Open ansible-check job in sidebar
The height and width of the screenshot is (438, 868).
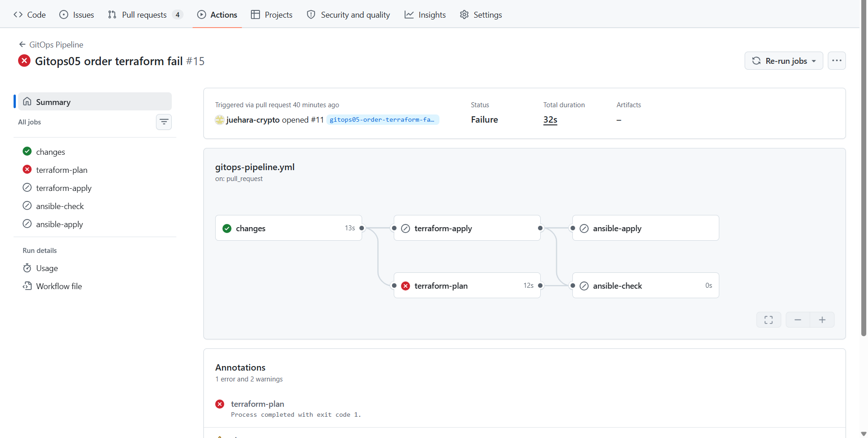pos(95,206)
